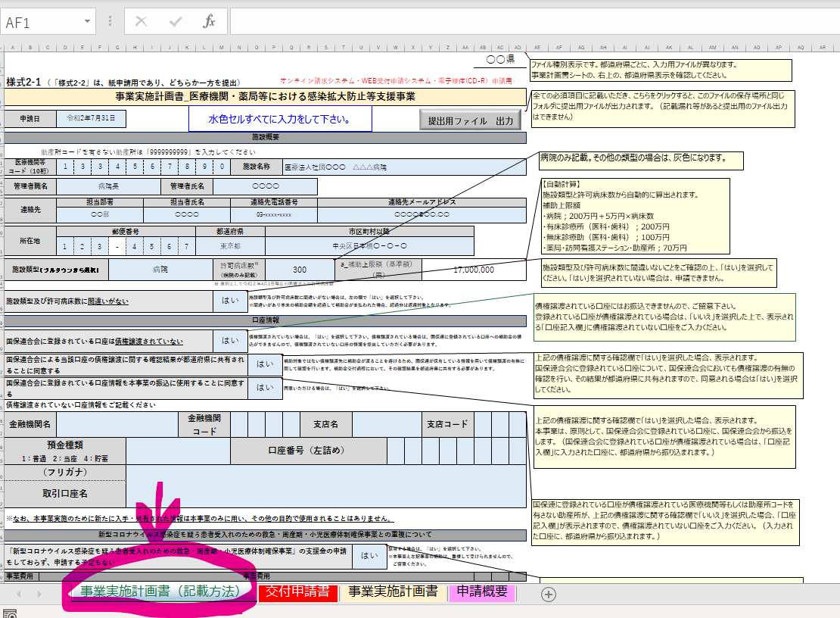Select the green note starting 債権譲渡されている口座には
This screenshot has height=618, width=840.
click(665, 317)
